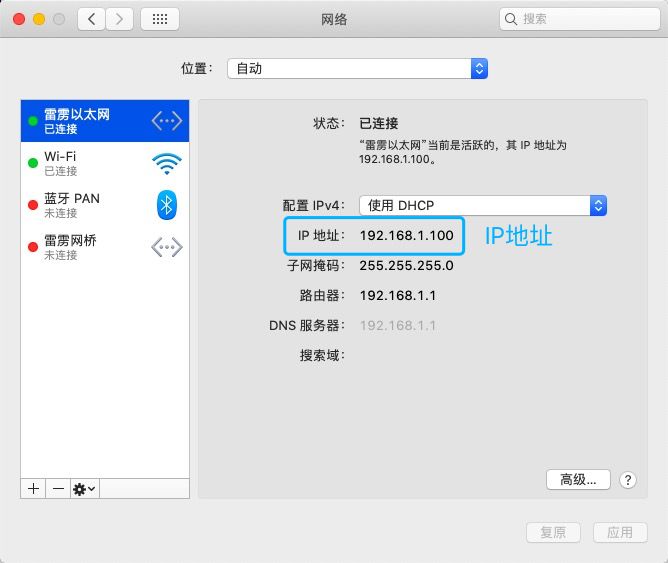Minimize the window with yellow button
Image resolution: width=668 pixels, height=563 pixels.
tap(39, 19)
